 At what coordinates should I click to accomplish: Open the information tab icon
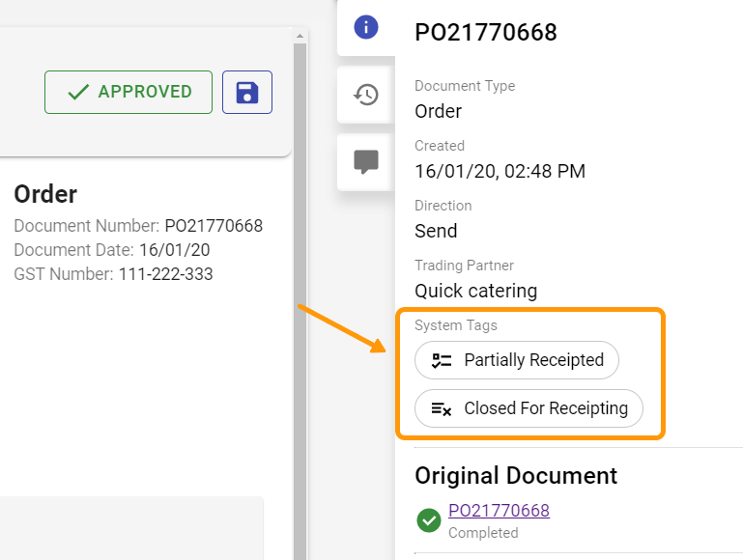click(366, 27)
